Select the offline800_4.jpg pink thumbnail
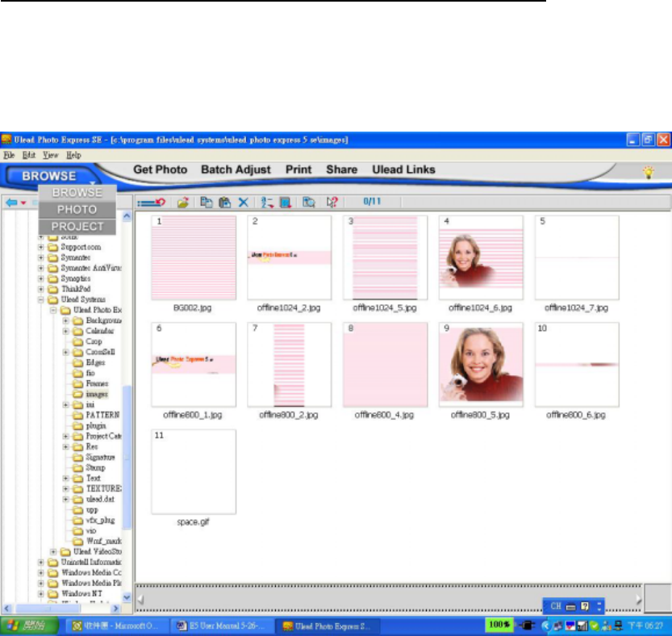The height and width of the screenshot is (636, 672). (385, 365)
